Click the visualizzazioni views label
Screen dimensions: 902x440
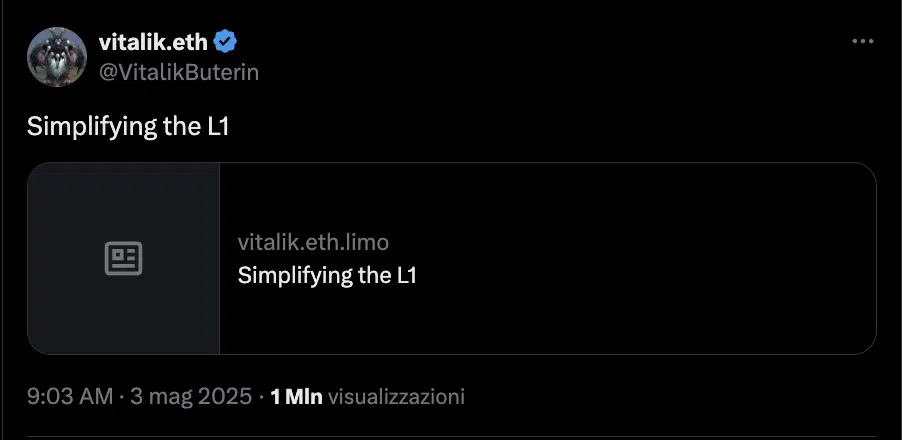pyautogui.click(x=396, y=397)
